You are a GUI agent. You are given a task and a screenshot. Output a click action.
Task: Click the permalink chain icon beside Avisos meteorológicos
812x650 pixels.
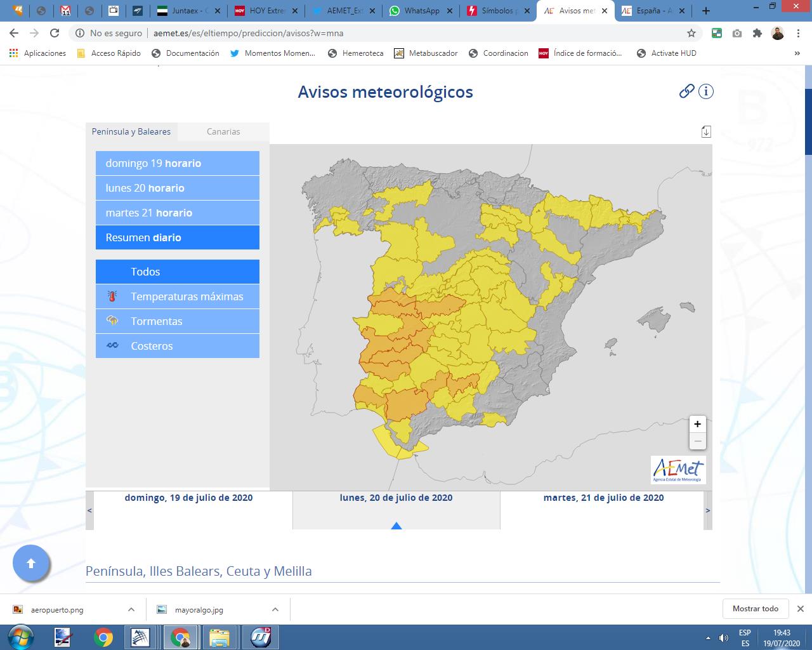tap(687, 91)
